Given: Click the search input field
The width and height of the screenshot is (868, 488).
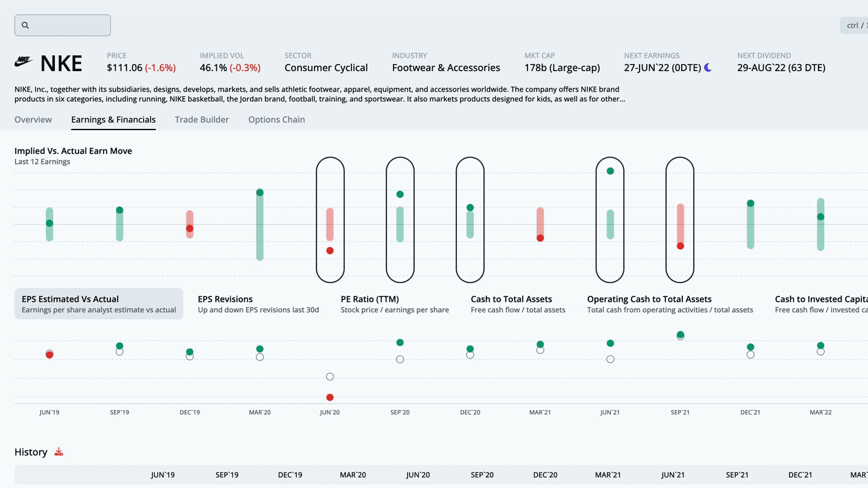Looking at the screenshot, I should point(69,25).
